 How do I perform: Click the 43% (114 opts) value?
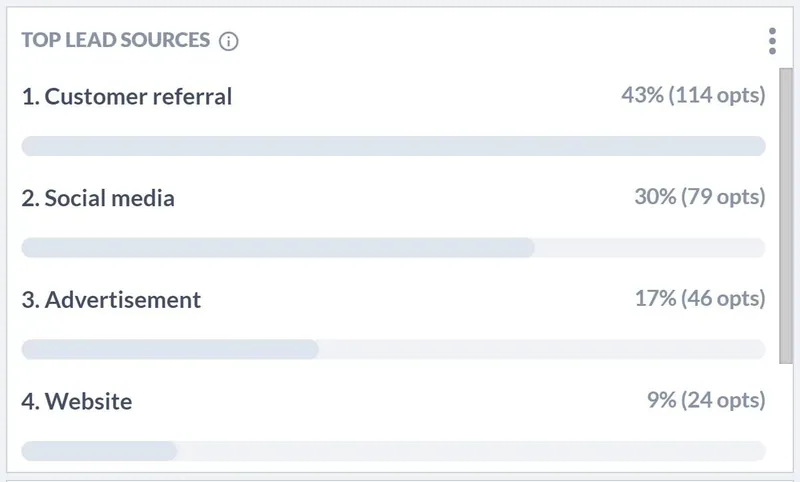tap(693, 95)
